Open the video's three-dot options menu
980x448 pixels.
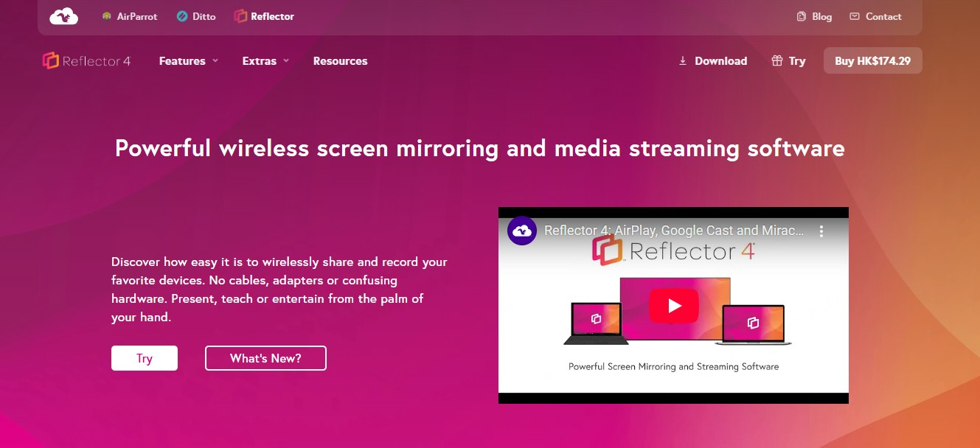click(x=821, y=231)
